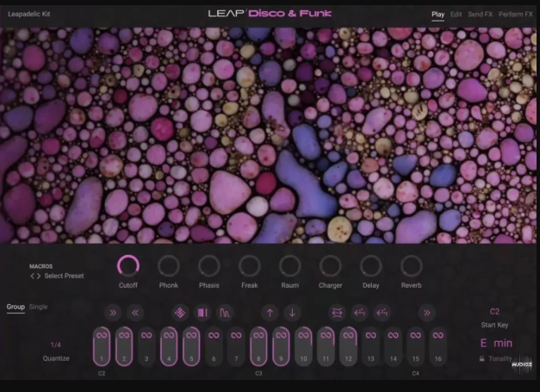
Task: Click the Tonality lock icon
Action: click(481, 358)
